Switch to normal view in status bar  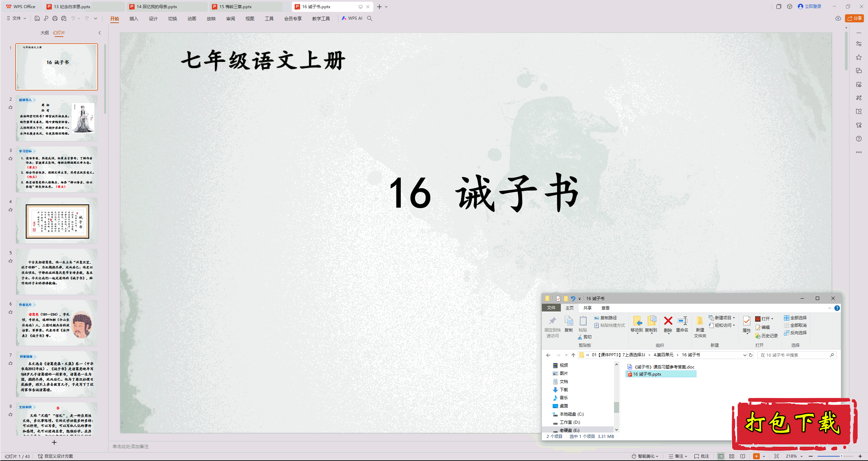click(721, 456)
